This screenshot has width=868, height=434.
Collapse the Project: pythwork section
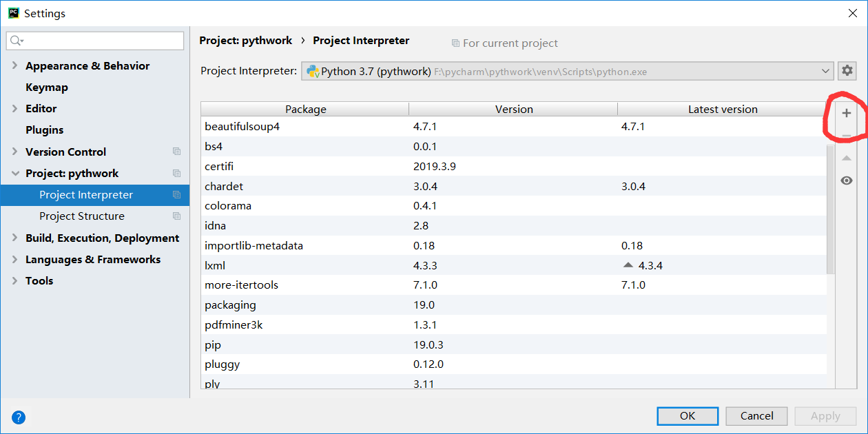click(x=15, y=174)
